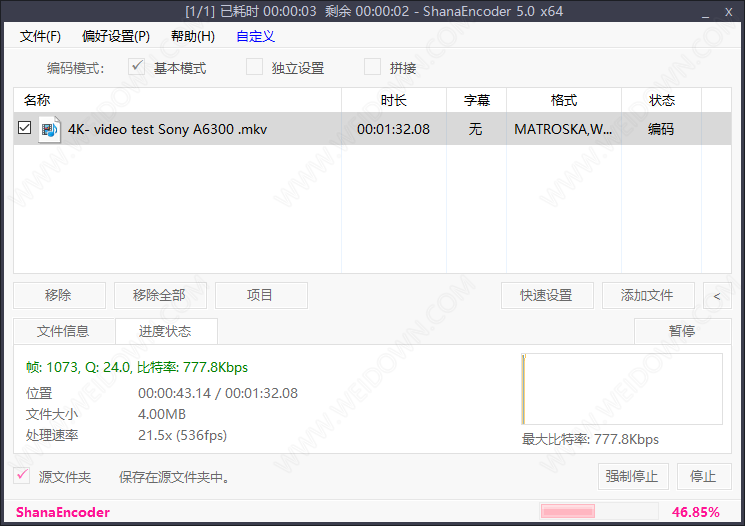Expand the side panel with the < arrow
745x526 pixels.
point(716,295)
